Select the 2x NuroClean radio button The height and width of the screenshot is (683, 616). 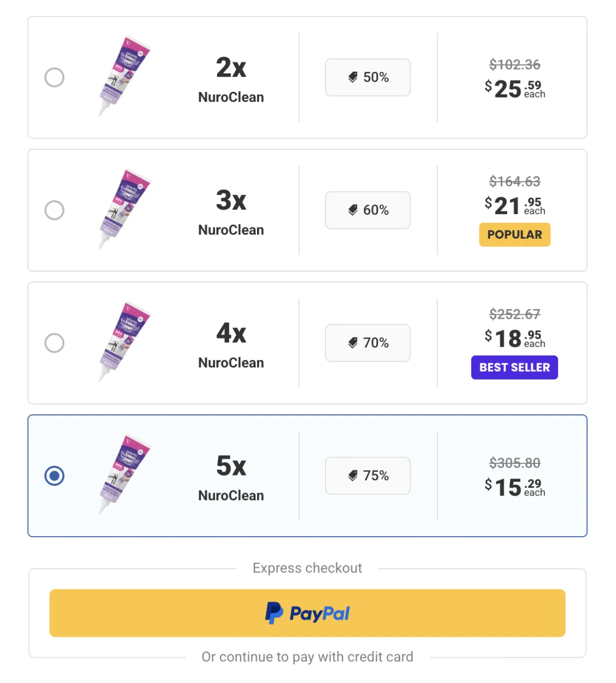coord(54,77)
